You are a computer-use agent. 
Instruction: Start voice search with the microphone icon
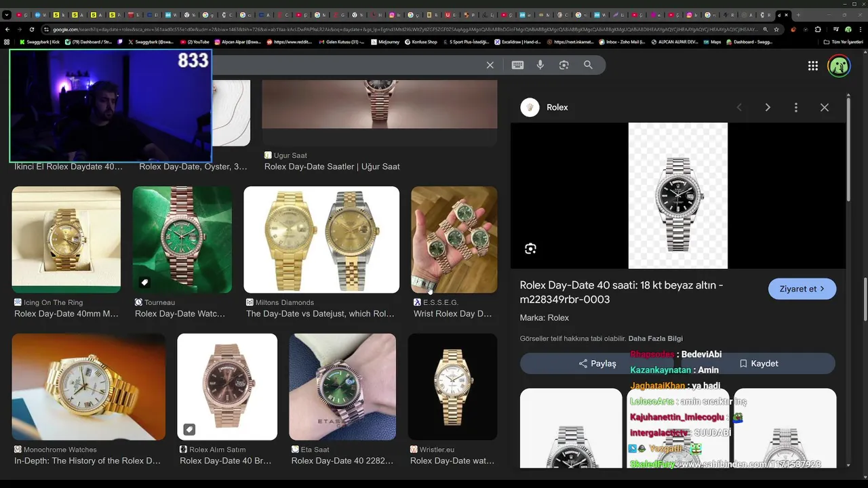coord(540,65)
